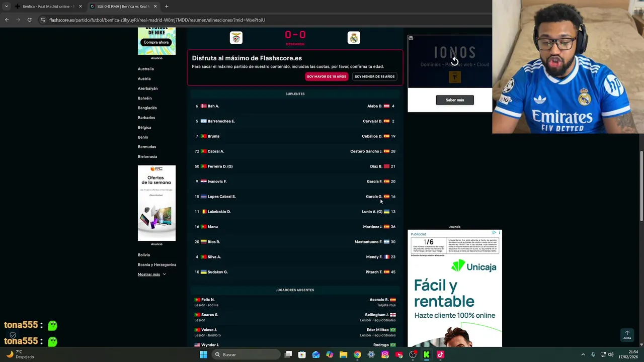Open Bosnia y Herzegovina in country list

click(157, 264)
